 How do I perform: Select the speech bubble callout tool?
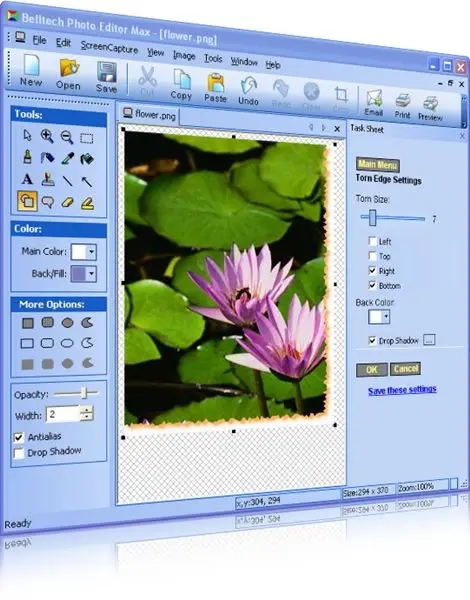click(x=47, y=201)
